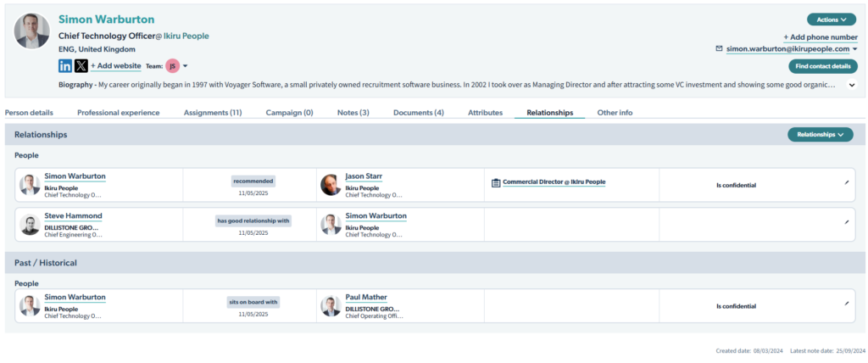Open the Ikiru People company link in header
The width and height of the screenshot is (868, 363).
(x=186, y=36)
